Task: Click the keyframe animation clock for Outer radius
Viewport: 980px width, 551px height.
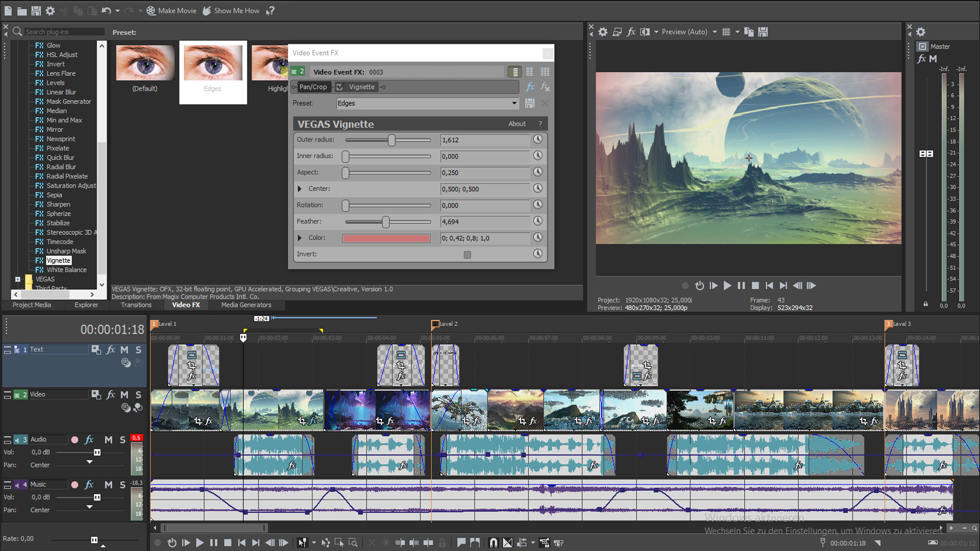Action: point(538,139)
